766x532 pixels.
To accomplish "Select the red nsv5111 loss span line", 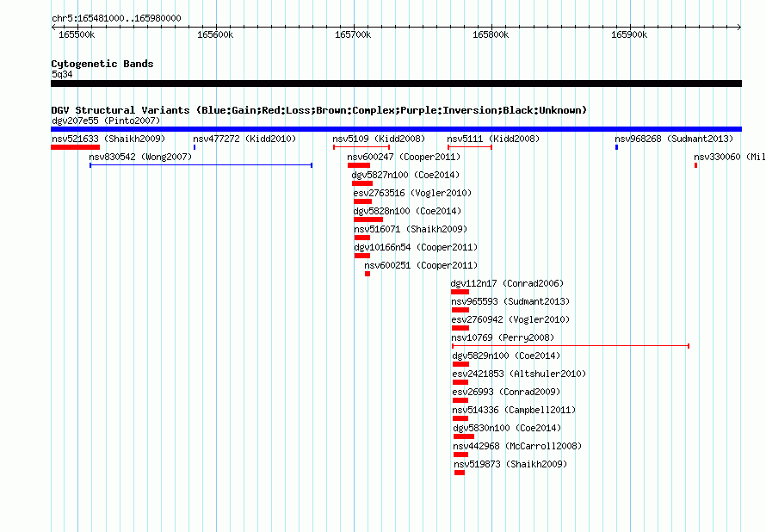I will (x=470, y=147).
